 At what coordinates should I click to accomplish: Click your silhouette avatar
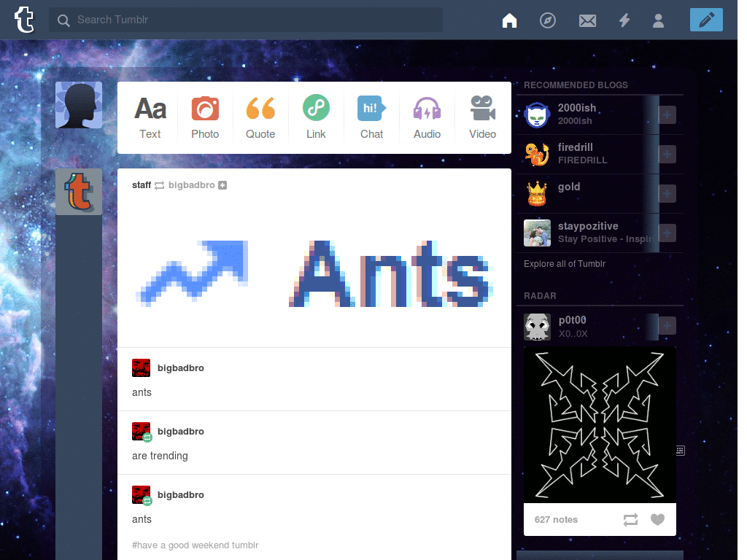79,105
